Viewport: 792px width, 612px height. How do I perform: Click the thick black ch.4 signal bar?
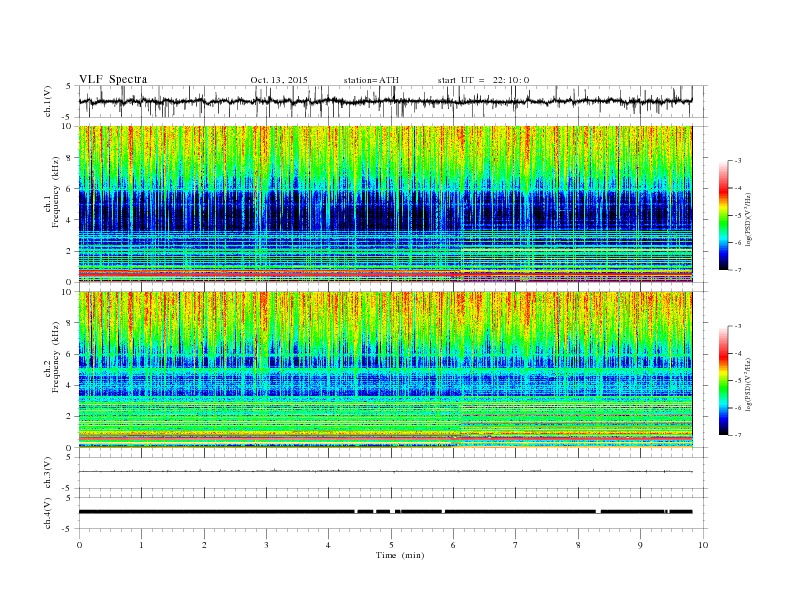click(x=385, y=512)
